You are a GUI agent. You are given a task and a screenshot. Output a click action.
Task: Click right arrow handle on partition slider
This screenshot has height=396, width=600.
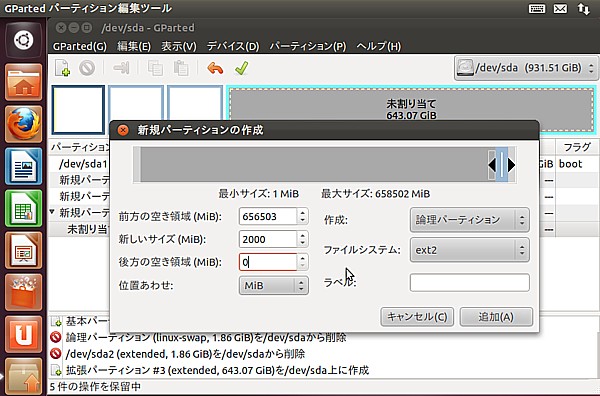[512, 165]
